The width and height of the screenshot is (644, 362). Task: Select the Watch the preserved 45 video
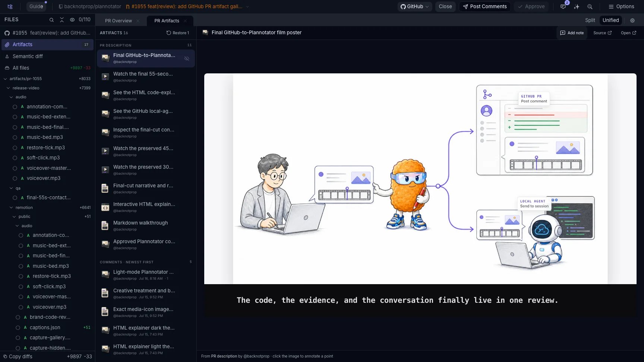[x=146, y=151]
